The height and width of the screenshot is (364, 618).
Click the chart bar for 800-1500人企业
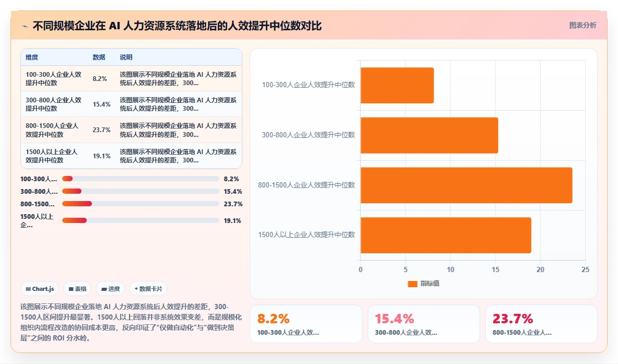(x=467, y=185)
